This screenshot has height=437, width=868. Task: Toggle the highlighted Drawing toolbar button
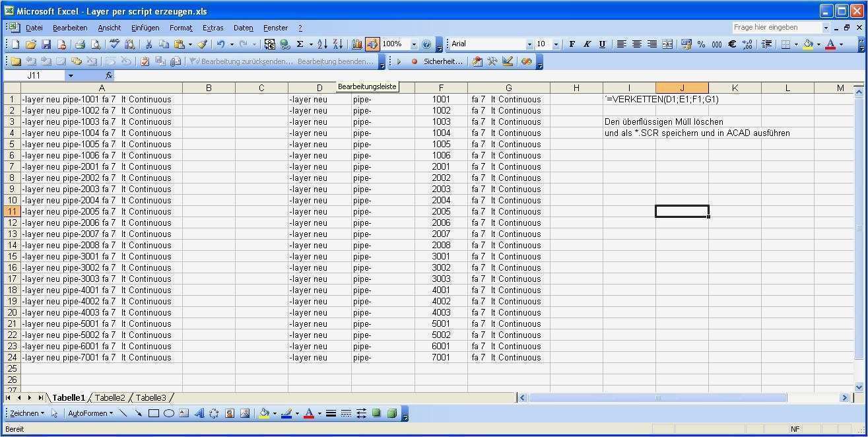pos(372,44)
